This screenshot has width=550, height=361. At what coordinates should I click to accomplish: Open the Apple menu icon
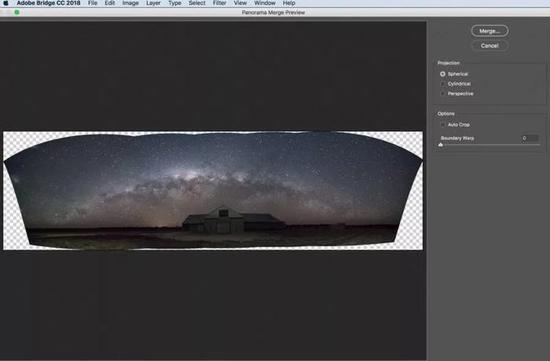coord(6,3)
